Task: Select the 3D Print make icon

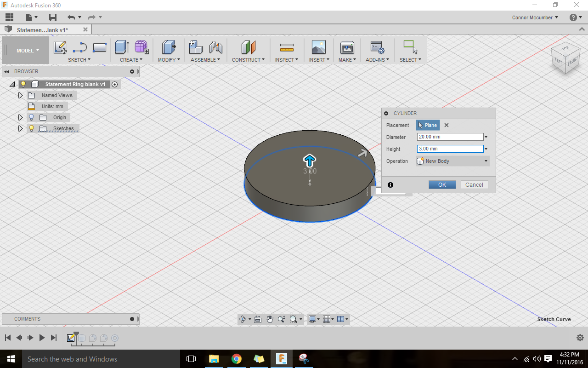Action: click(x=347, y=47)
